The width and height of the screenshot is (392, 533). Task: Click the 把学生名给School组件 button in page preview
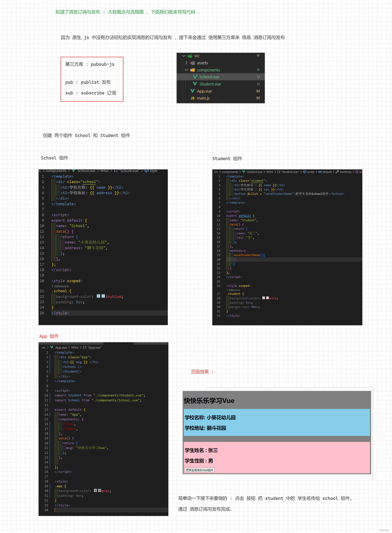[x=200, y=470]
